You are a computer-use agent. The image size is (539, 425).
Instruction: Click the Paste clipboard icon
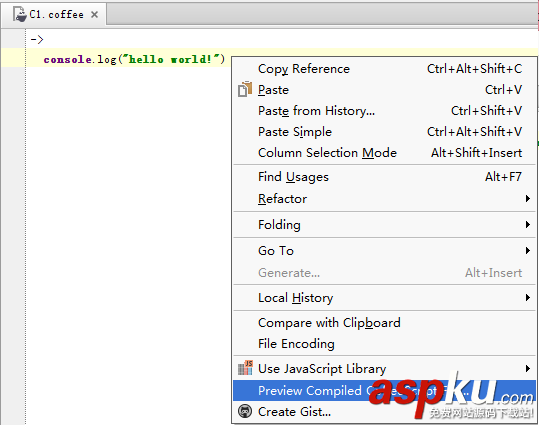pos(245,89)
